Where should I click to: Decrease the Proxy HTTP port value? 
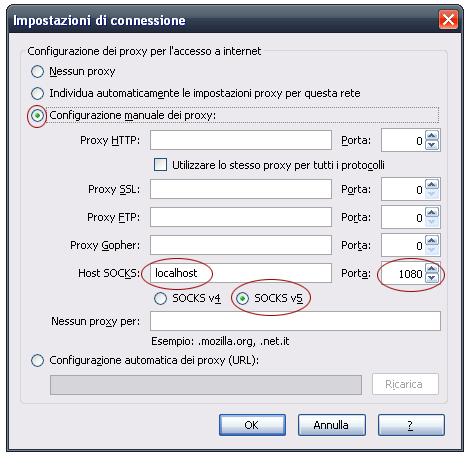click(x=432, y=145)
